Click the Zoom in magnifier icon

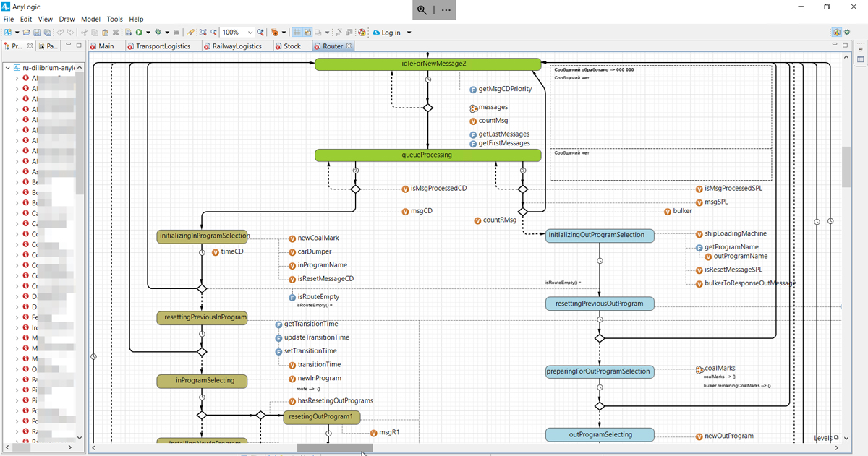click(x=260, y=33)
